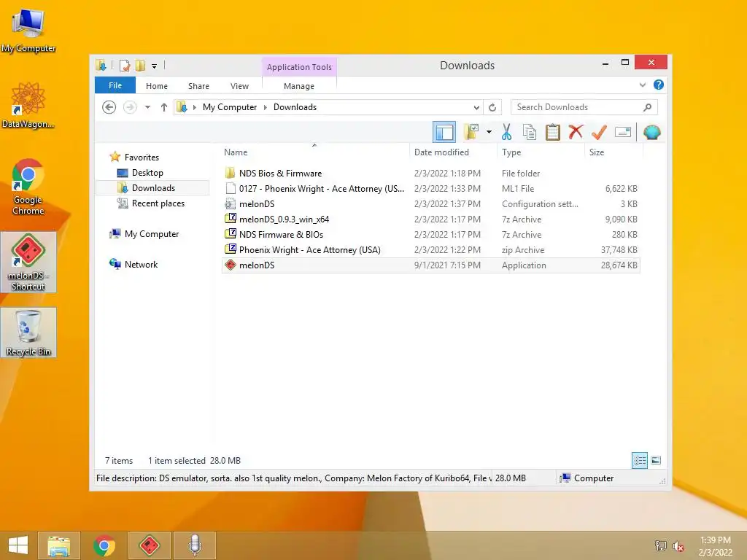The height and width of the screenshot is (560, 747).
Task: Select melonDS Shortcut desktop icon
Action: pyautogui.click(x=28, y=262)
